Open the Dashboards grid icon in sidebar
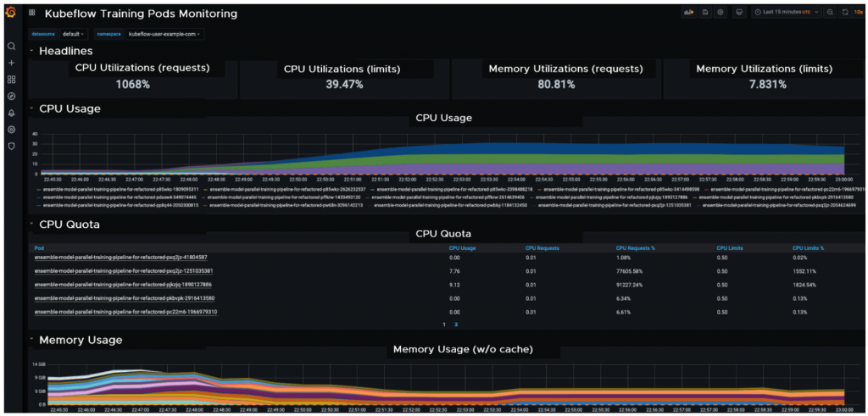 click(11, 79)
